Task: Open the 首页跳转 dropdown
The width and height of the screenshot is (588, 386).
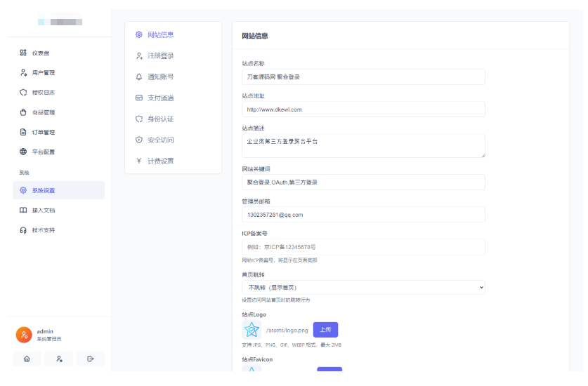Action: click(363, 288)
